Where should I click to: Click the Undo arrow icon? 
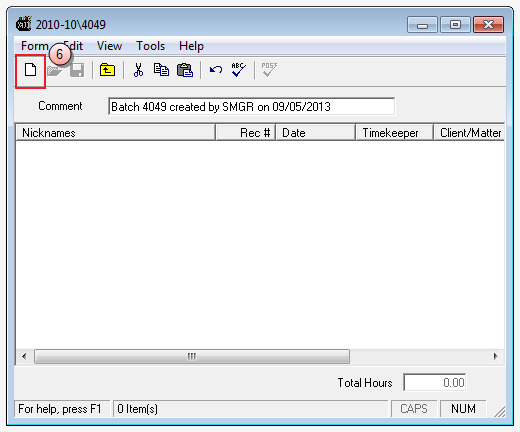tap(216, 70)
